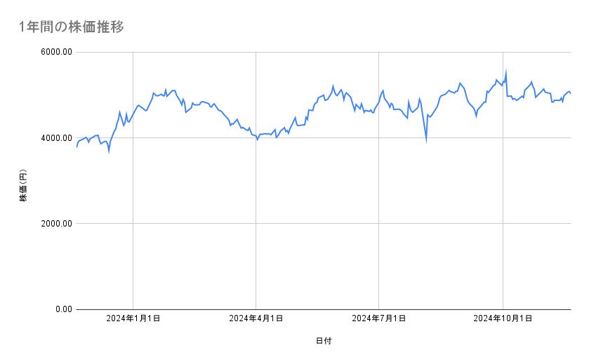Click the chart title 1年間の株価推移
This screenshot has height=364, width=589.
(x=72, y=27)
